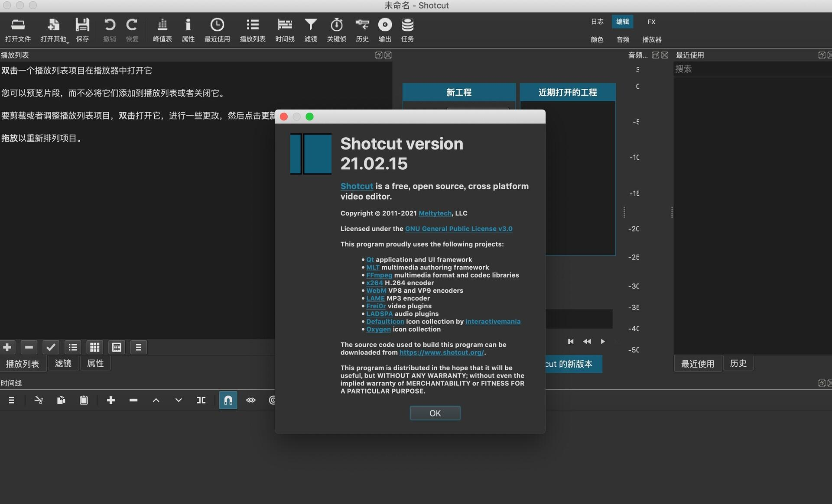Toggle the 时间线 timeline panel from toolbar

click(x=285, y=30)
